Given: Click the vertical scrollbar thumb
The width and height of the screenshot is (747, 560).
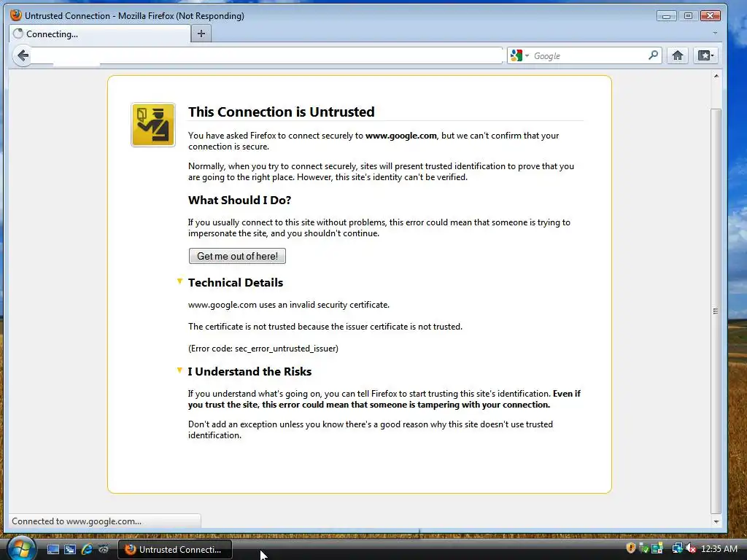Looking at the screenshot, I should [x=716, y=312].
